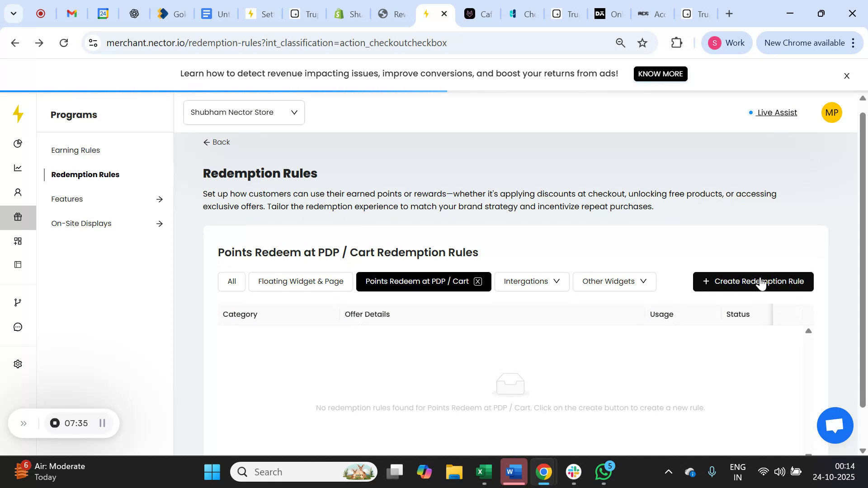Select the All filter chip
868x488 pixels.
pyautogui.click(x=231, y=281)
